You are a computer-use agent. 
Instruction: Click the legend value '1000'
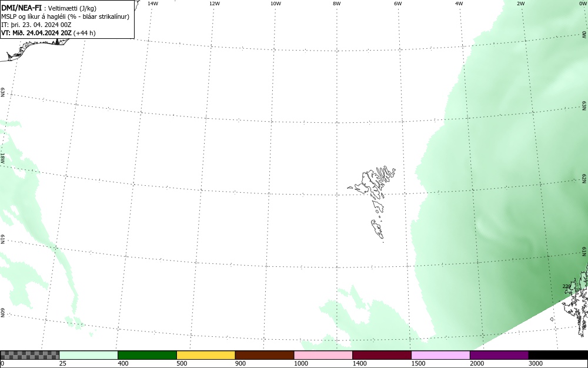click(301, 363)
